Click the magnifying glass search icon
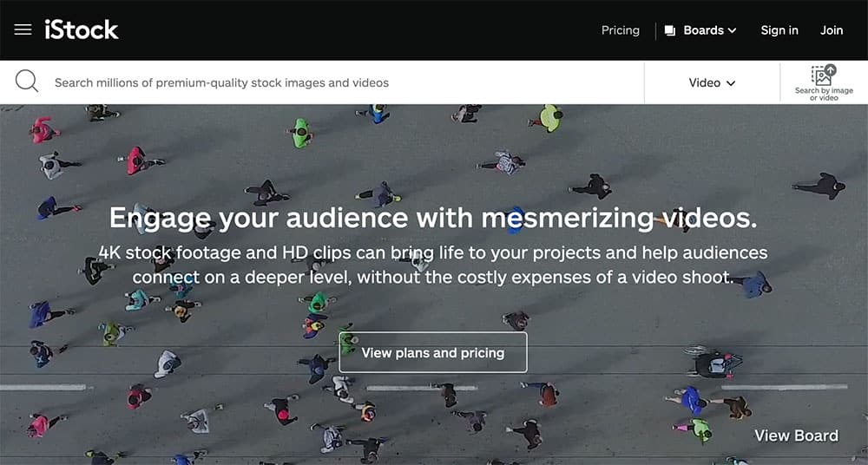 27,82
